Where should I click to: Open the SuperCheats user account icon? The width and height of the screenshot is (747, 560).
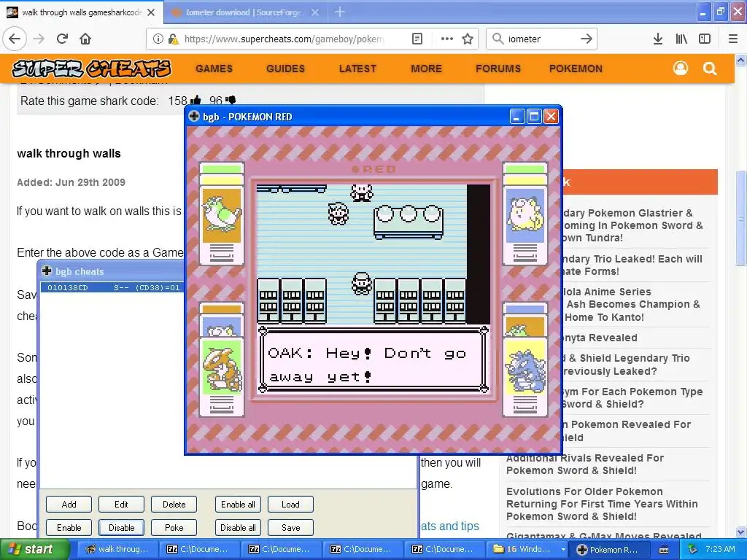coord(681,69)
